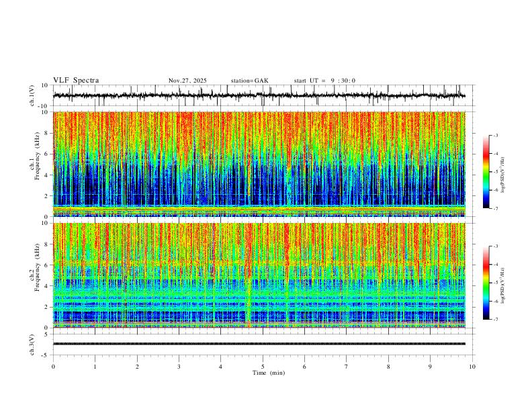Click the "ch.3(V)" axis label

pos(32,345)
